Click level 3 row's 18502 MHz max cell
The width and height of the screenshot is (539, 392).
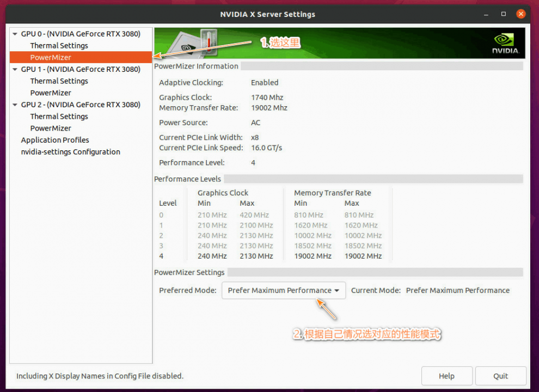pos(363,246)
